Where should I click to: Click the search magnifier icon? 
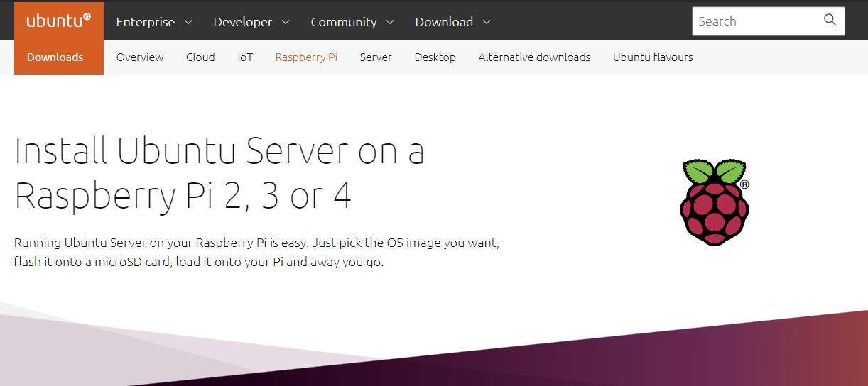click(830, 20)
